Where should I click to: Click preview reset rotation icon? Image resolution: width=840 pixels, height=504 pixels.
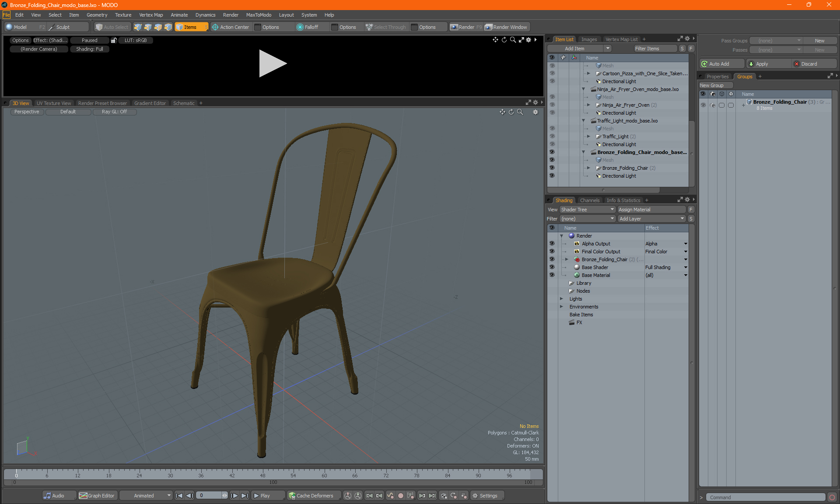point(504,40)
